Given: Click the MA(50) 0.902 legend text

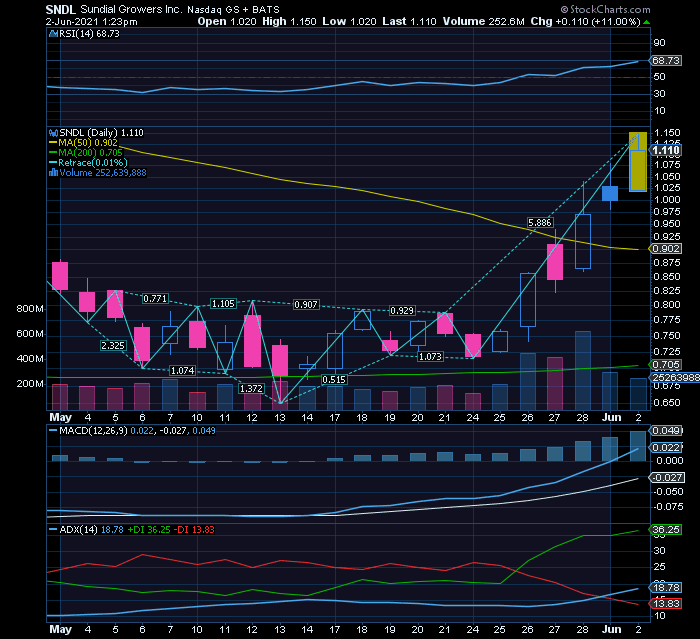Looking at the screenshot, I should (88, 143).
